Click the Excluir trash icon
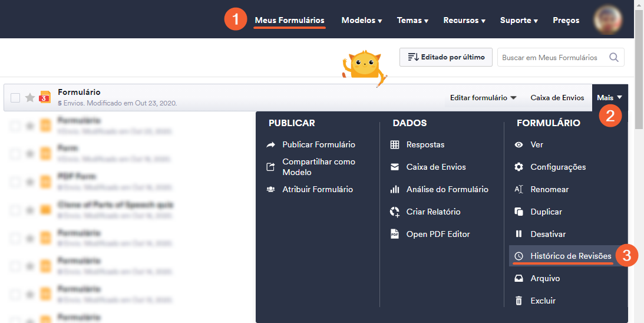644x323 pixels. 518,301
